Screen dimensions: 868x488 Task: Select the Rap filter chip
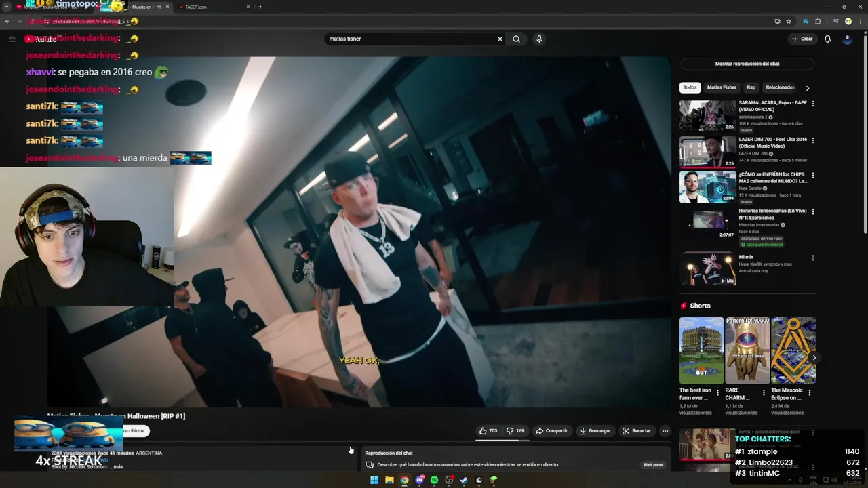coord(751,87)
